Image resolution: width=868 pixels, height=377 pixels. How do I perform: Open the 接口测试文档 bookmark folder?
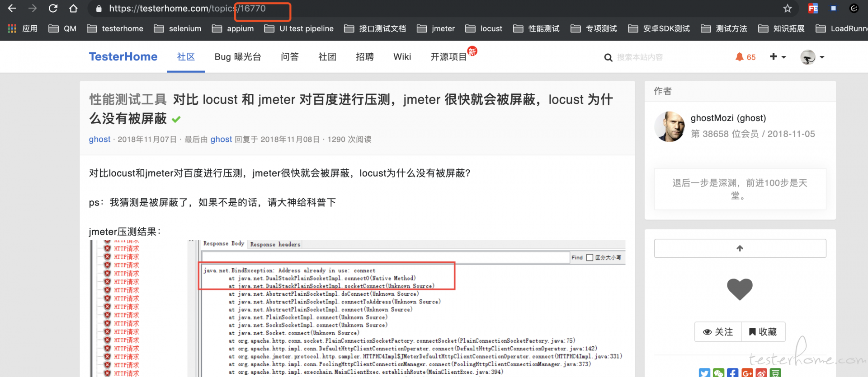375,28
